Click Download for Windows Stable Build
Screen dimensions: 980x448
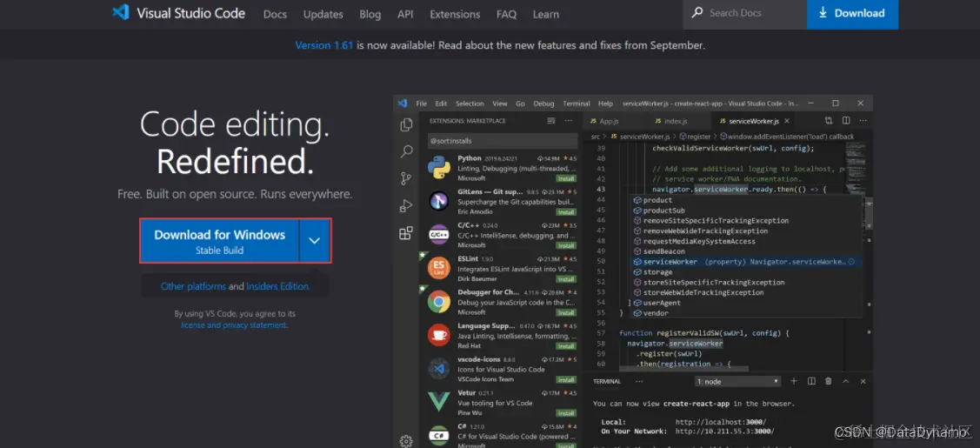[219, 241]
